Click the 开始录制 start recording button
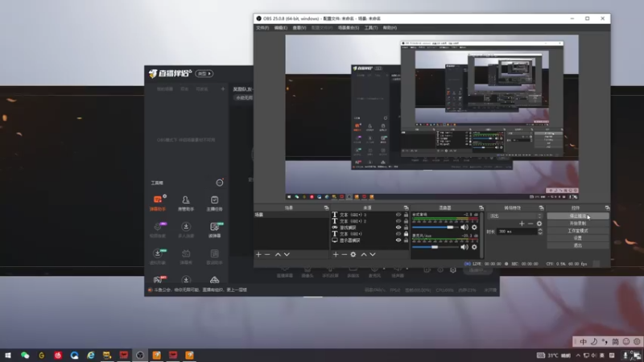644x362 pixels. click(578, 224)
